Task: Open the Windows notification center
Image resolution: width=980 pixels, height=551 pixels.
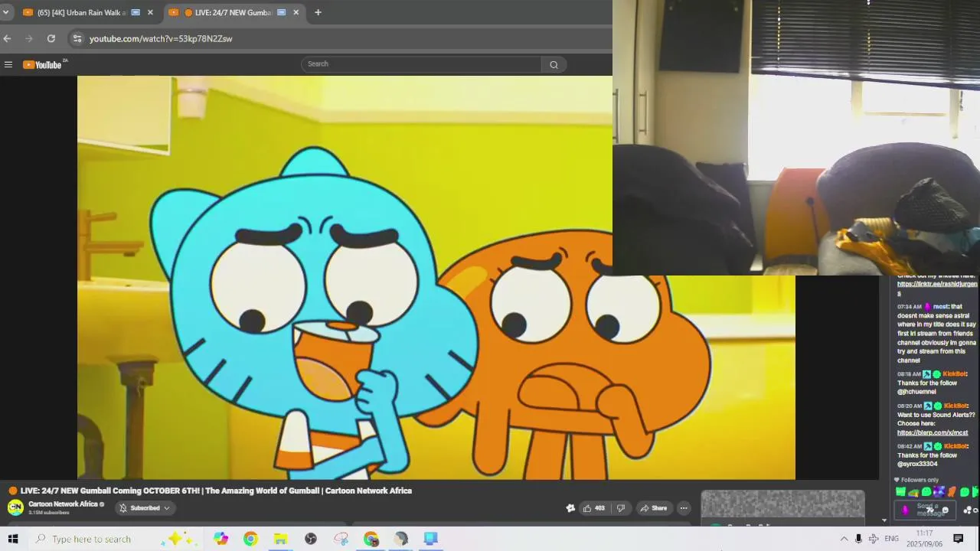Action: coord(958,539)
